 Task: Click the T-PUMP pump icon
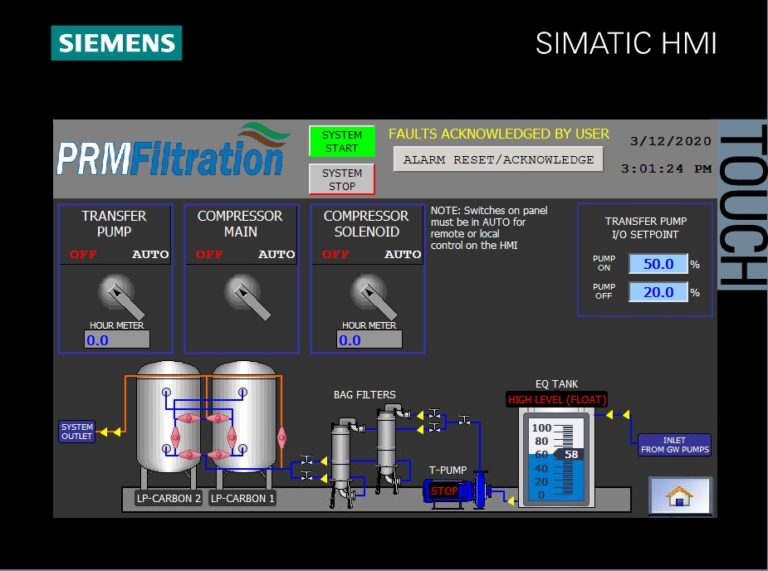457,490
